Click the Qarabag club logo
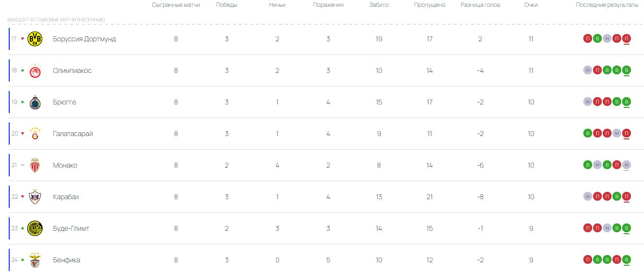The width and height of the screenshot is (644, 274). tap(35, 197)
